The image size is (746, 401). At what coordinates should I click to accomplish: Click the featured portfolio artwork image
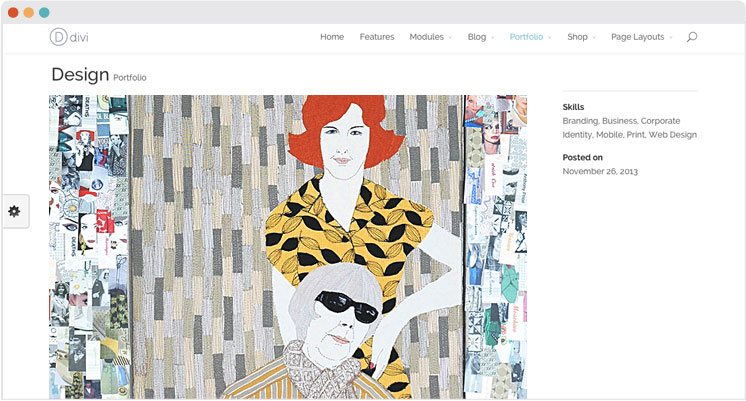pyautogui.click(x=288, y=247)
